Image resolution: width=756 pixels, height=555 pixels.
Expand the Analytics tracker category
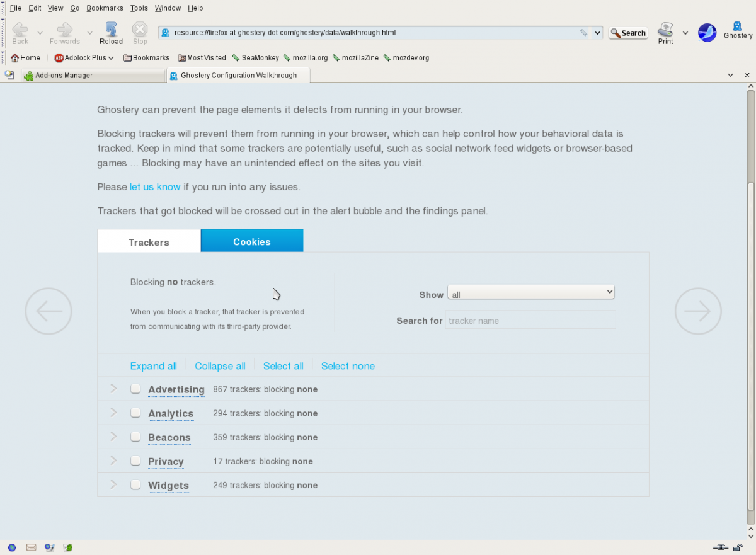[113, 413]
